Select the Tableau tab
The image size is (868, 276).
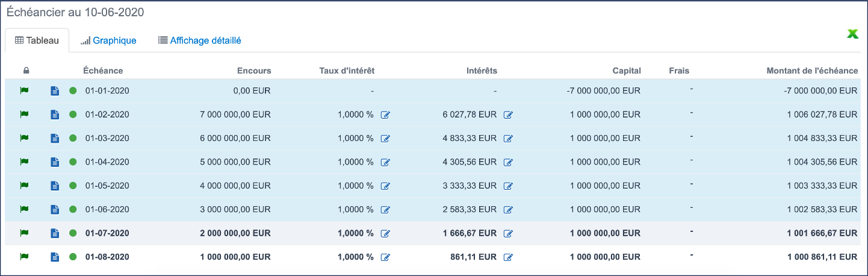[37, 41]
